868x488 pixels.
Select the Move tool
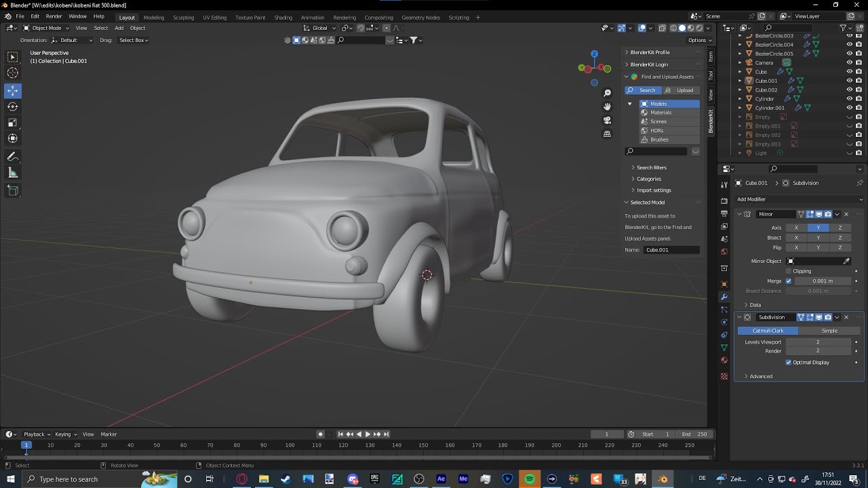(x=13, y=90)
